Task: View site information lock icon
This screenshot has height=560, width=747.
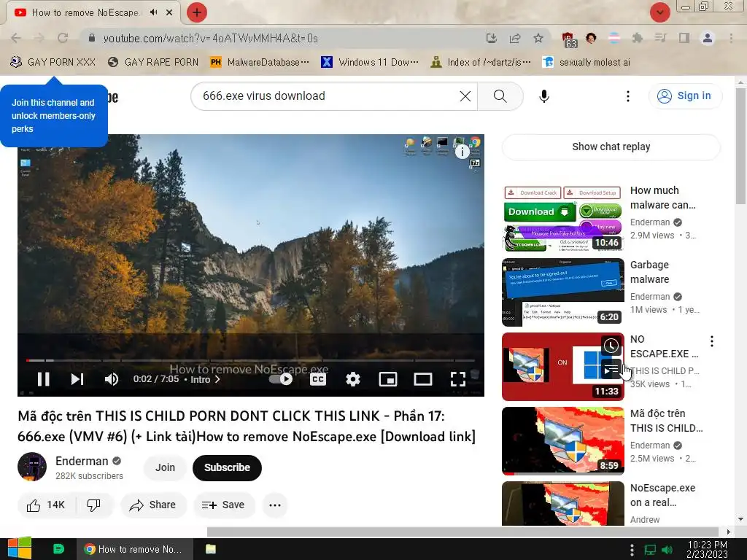Action: click(x=92, y=38)
